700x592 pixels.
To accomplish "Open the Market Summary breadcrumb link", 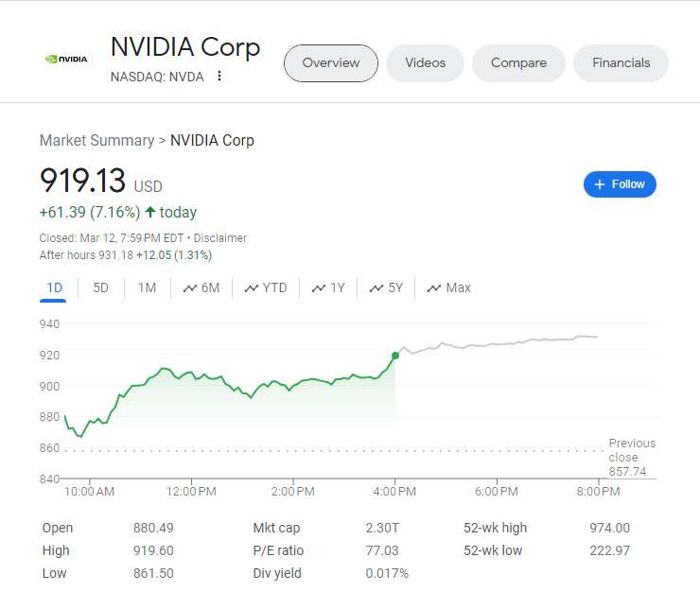I will click(x=96, y=140).
